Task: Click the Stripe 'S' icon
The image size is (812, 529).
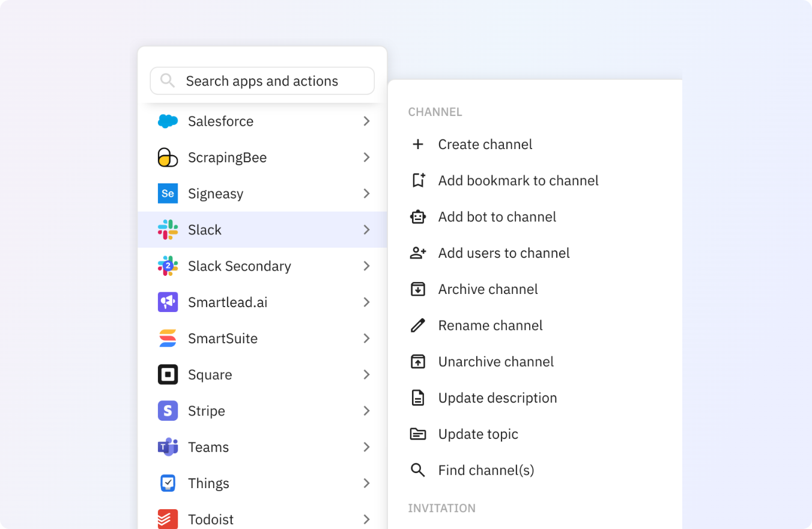Action: (168, 411)
